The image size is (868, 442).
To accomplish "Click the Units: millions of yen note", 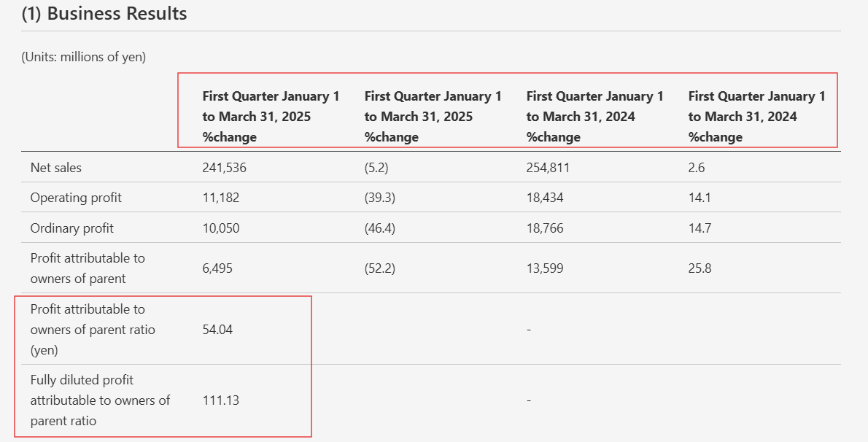I will pyautogui.click(x=84, y=56).
